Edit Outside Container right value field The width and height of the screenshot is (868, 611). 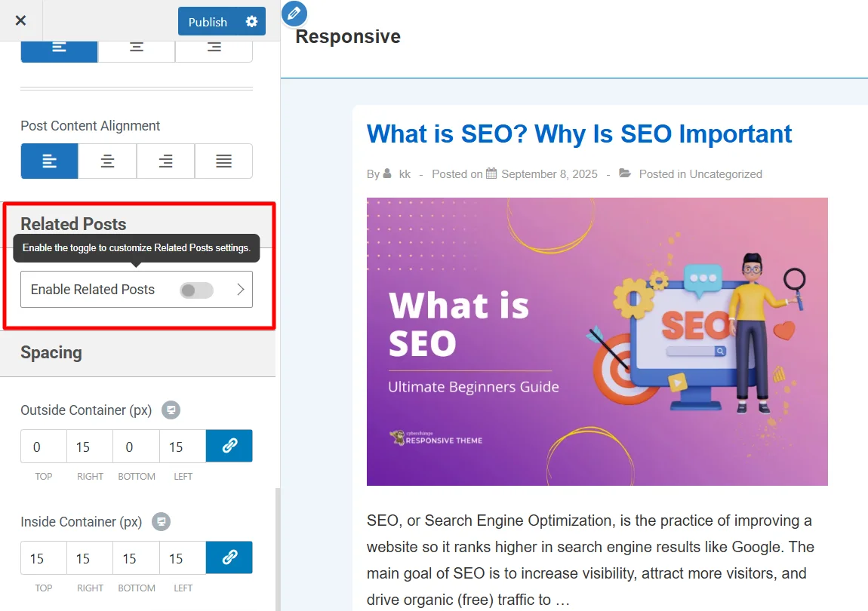[x=90, y=447]
